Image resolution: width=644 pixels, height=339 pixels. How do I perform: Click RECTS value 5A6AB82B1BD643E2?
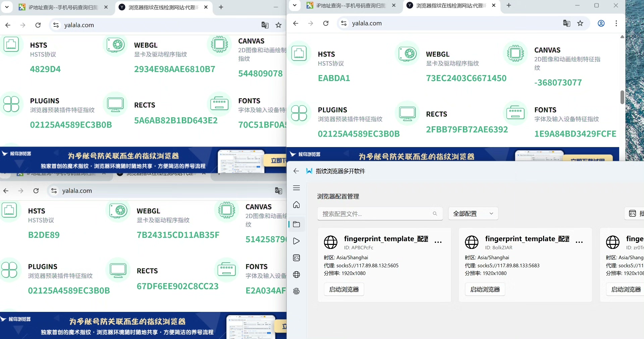pyautogui.click(x=176, y=120)
